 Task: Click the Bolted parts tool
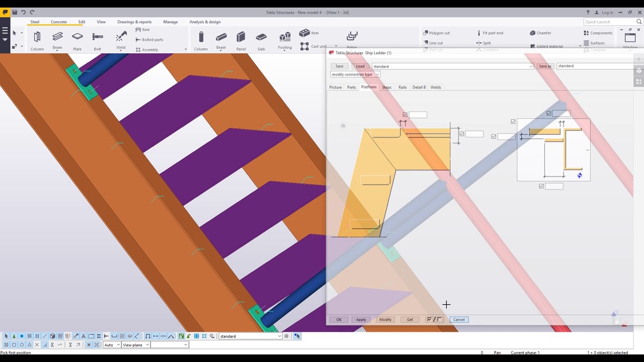[149, 40]
